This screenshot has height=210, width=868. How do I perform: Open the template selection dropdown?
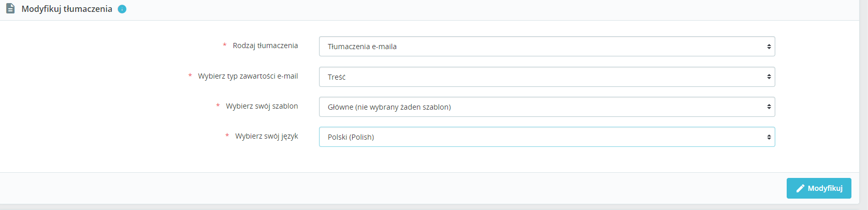pos(546,107)
